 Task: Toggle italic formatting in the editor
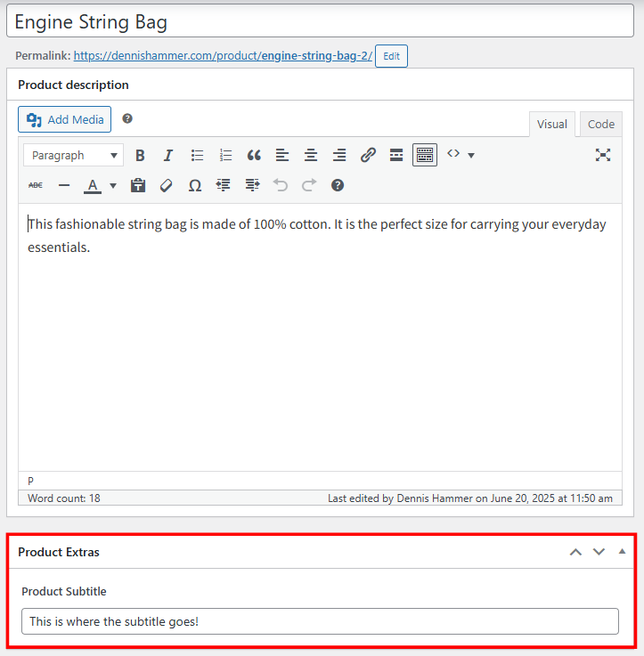coord(168,155)
